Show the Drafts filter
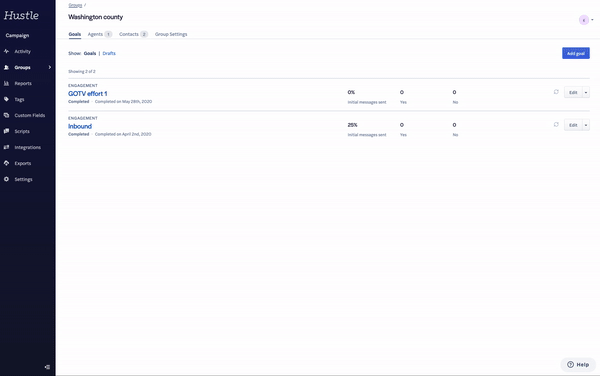600x376 pixels. click(109, 54)
